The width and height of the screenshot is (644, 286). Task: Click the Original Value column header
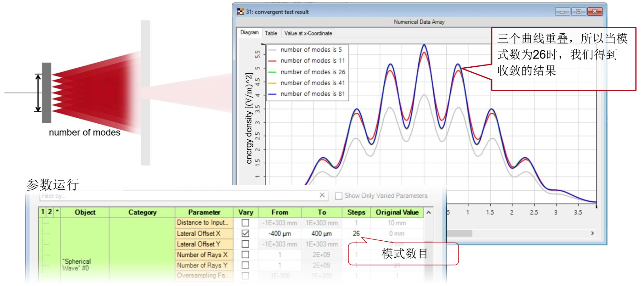point(397,212)
